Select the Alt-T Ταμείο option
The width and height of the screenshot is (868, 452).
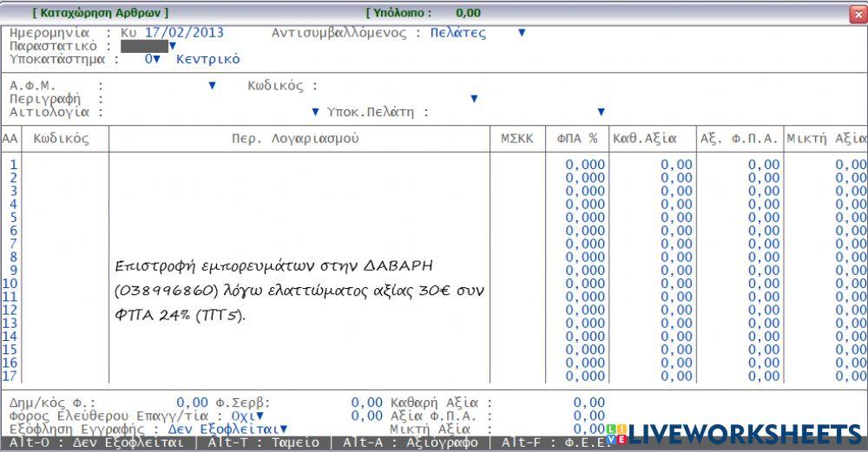(x=265, y=442)
